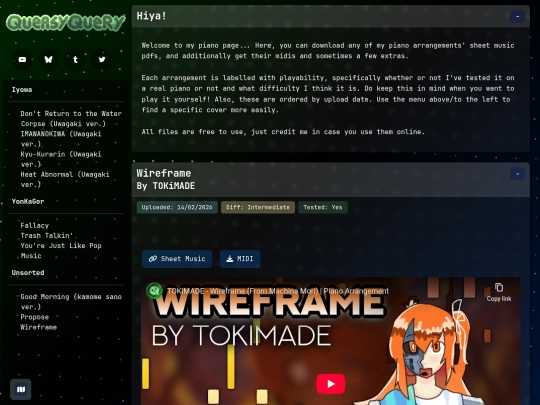Open the Tumblr social icon

point(75,60)
